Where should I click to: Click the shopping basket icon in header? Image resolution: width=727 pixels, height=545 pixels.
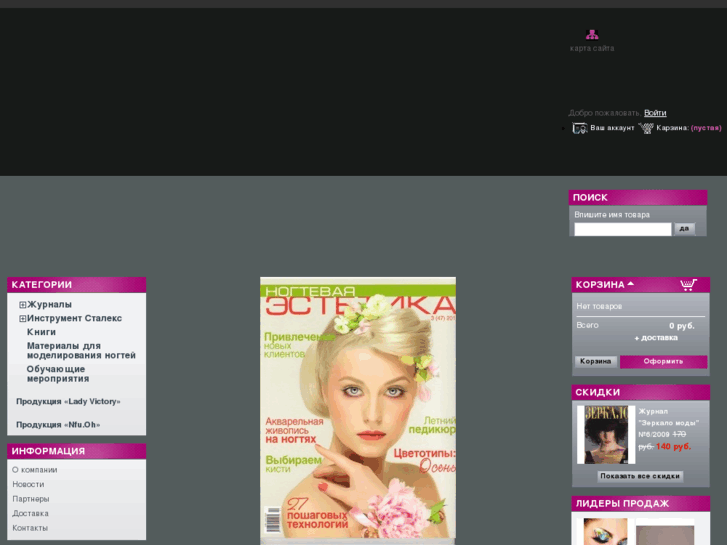pyautogui.click(x=646, y=128)
